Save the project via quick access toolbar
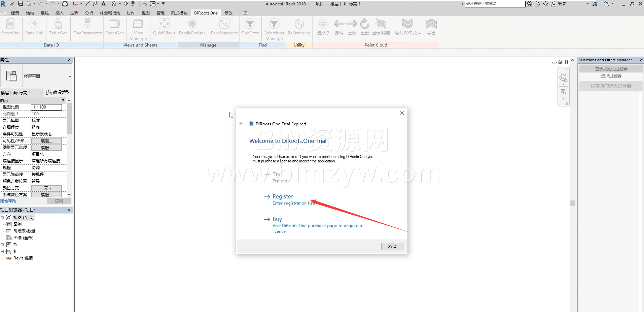 pos(21,4)
